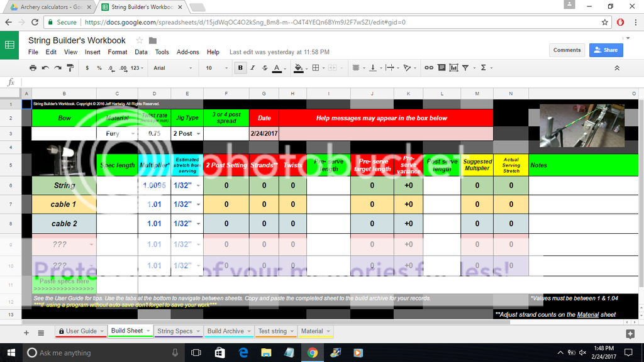Click the spreadsheet title String Builder's Workbook

[76, 40]
